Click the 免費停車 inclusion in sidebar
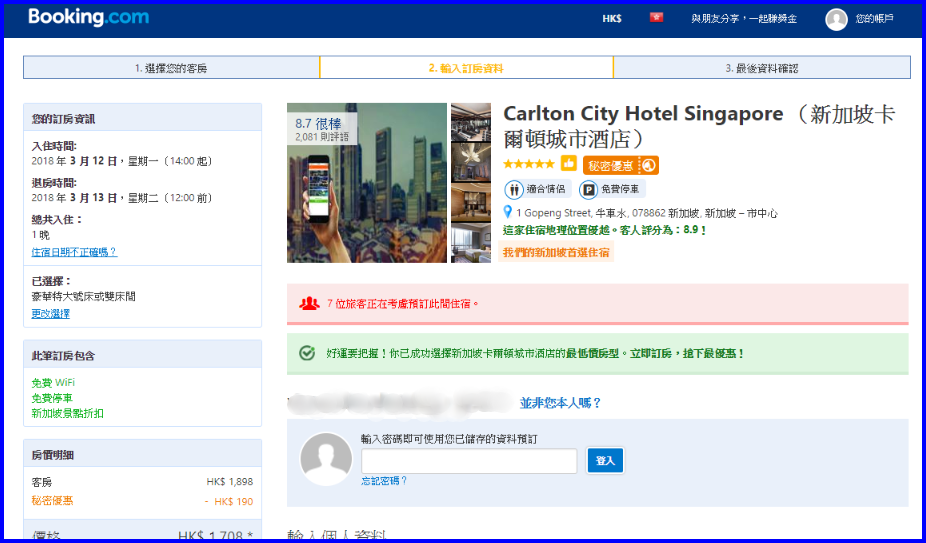This screenshot has height=543, width=926. [x=52, y=398]
